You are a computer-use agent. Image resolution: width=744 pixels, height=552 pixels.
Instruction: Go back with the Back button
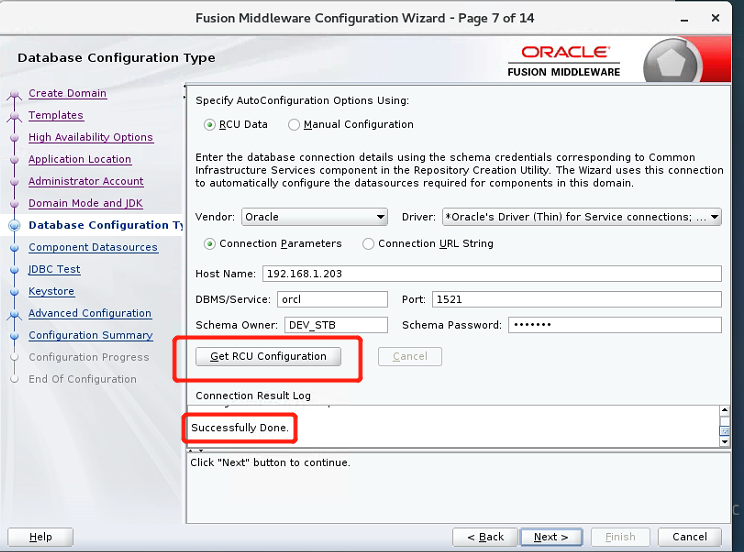[485, 537]
